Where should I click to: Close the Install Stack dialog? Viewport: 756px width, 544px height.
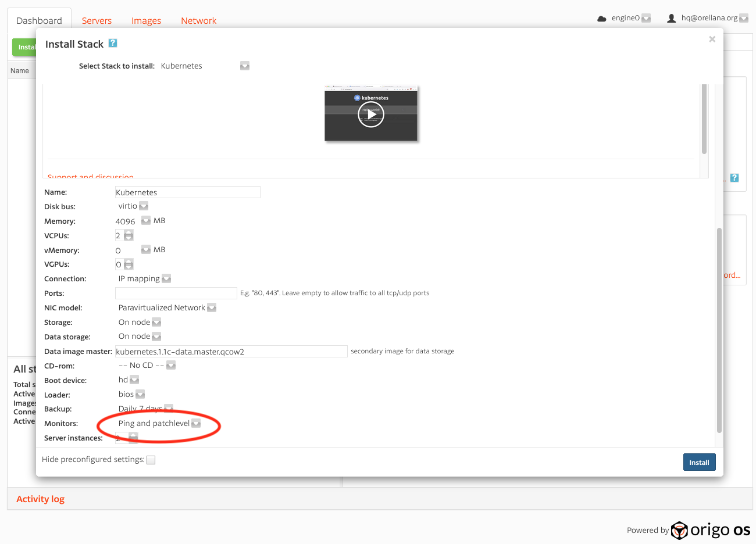[x=712, y=40]
